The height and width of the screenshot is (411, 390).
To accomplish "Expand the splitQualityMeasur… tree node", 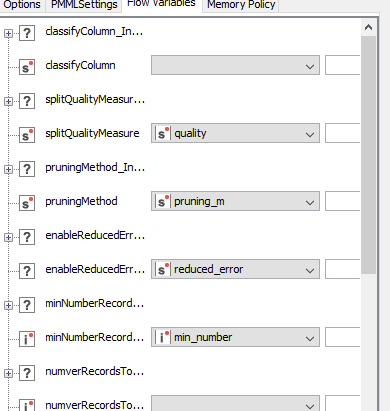I will [x=8, y=101].
